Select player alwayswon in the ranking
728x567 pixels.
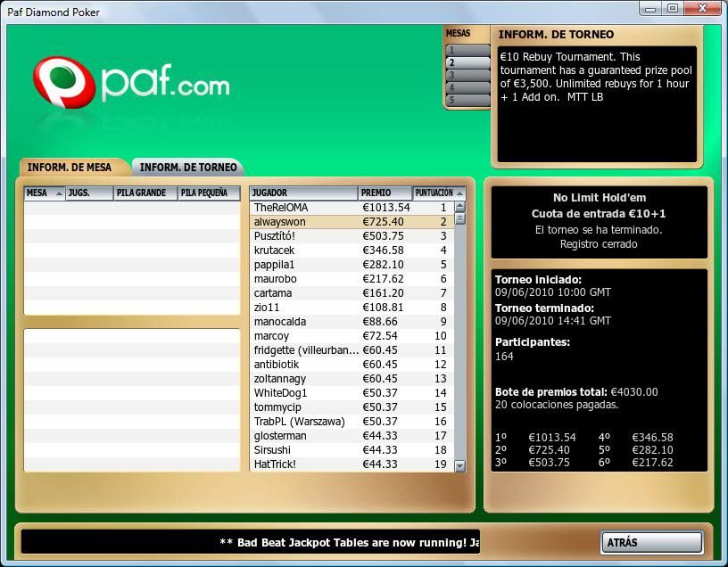click(352, 222)
